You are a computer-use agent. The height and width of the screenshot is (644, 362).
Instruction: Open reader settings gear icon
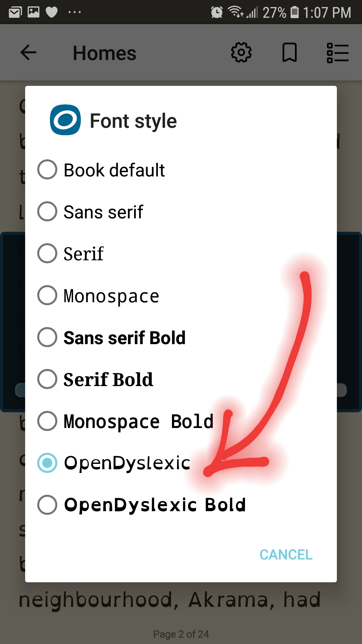tap(241, 52)
